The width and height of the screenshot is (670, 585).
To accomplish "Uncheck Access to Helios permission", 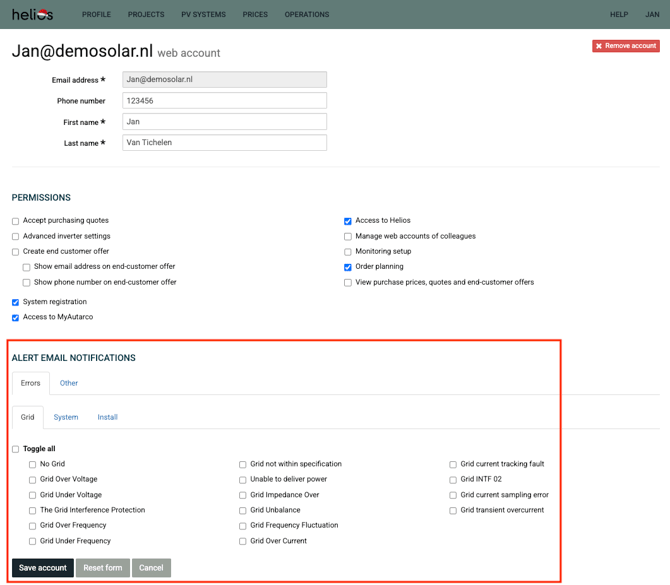I will pyautogui.click(x=348, y=221).
